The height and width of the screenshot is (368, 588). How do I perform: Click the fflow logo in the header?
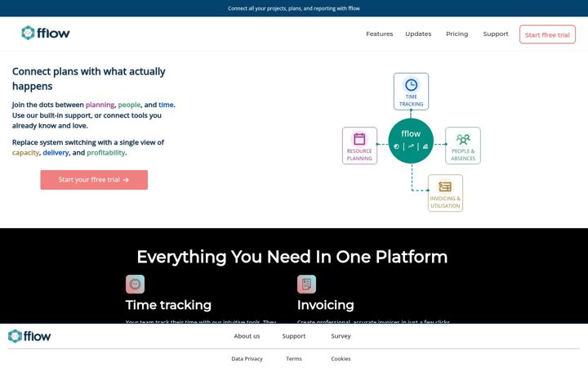click(46, 33)
